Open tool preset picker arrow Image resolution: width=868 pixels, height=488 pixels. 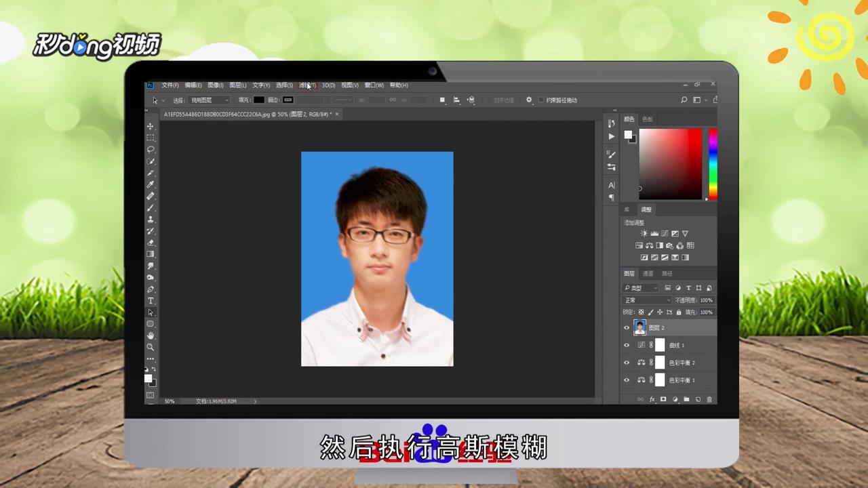pyautogui.click(x=163, y=100)
